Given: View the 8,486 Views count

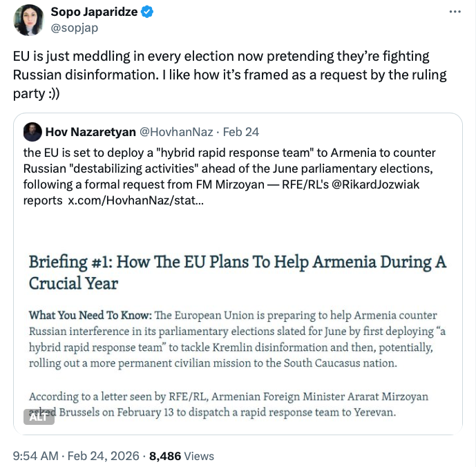Looking at the screenshot, I should pos(181,456).
